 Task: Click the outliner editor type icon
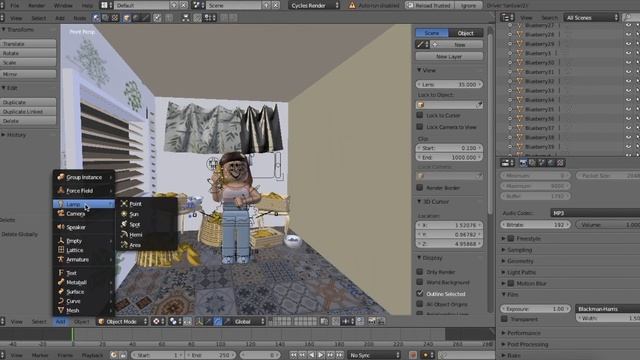(x=507, y=18)
